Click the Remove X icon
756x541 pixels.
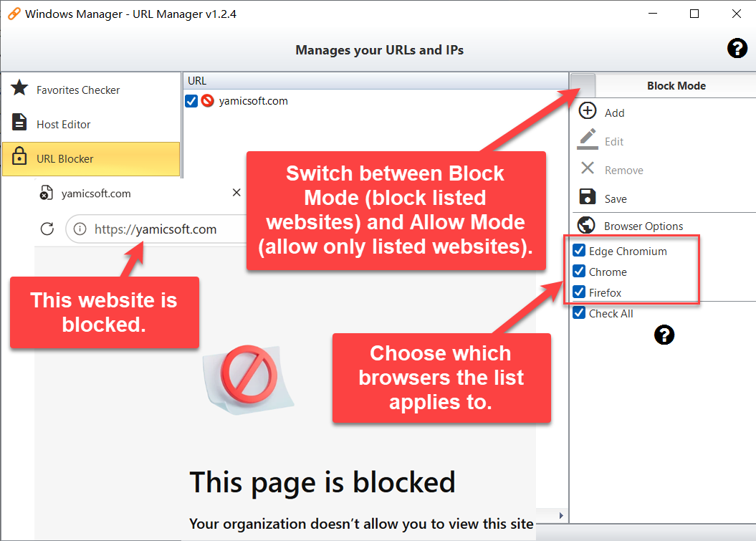588,168
